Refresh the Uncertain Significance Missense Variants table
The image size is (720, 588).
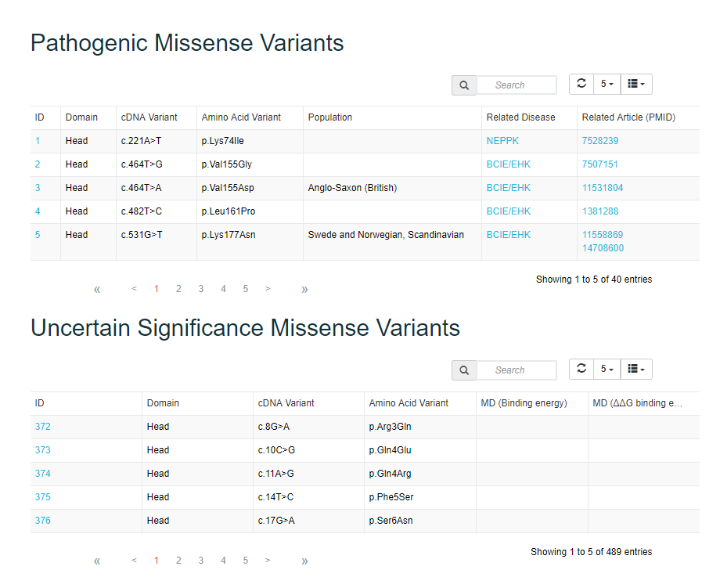pyautogui.click(x=581, y=369)
